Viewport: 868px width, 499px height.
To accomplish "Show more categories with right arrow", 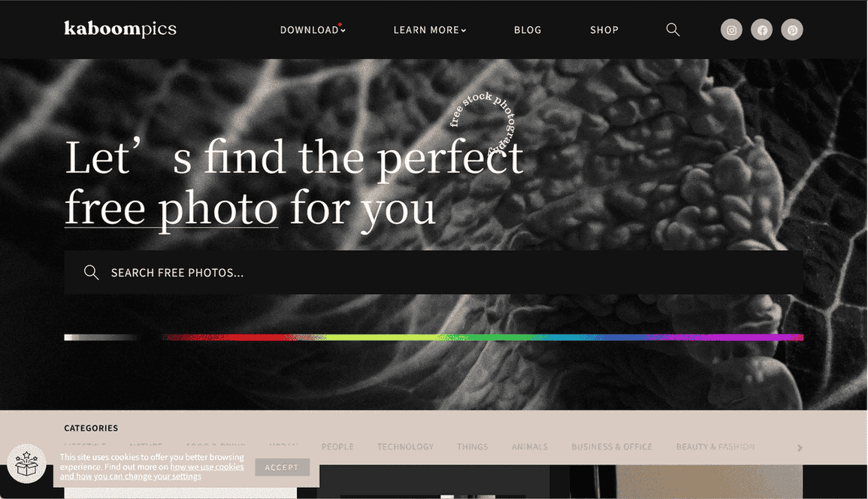I will point(800,447).
